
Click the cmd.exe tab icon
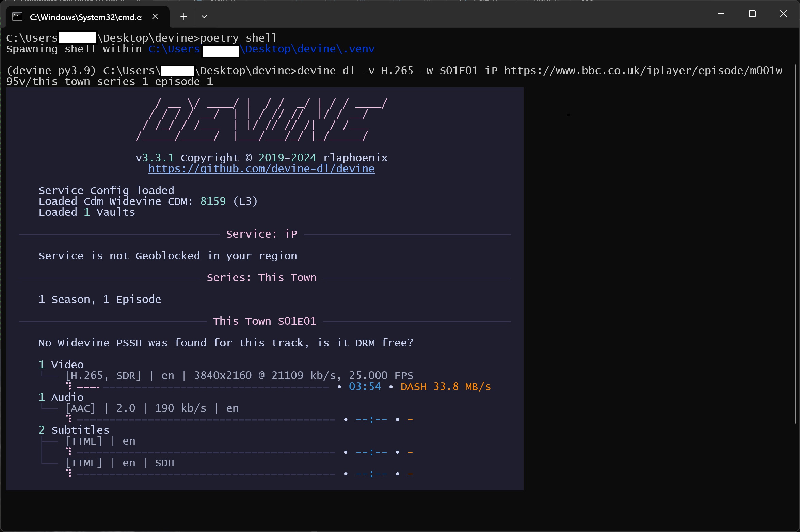[17, 17]
